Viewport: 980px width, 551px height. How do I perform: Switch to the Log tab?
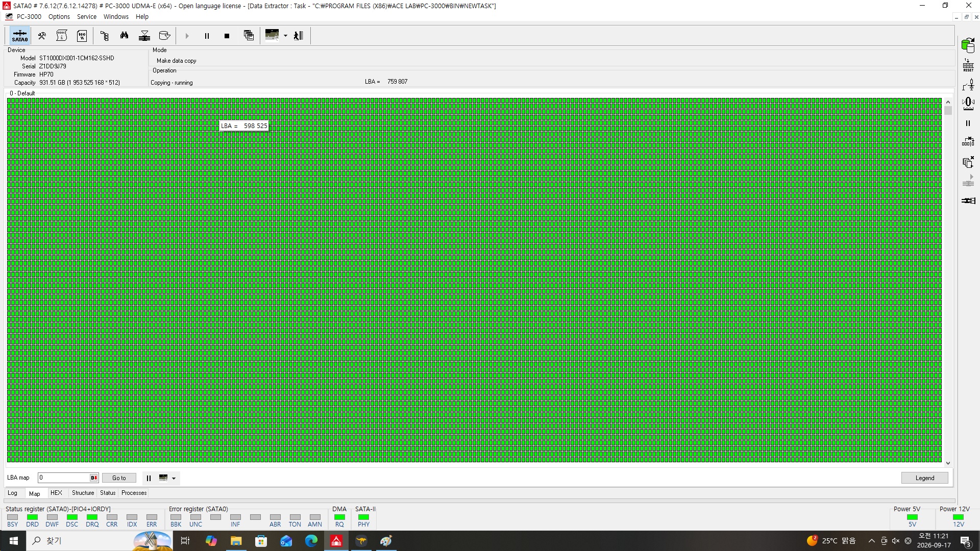pos(12,493)
